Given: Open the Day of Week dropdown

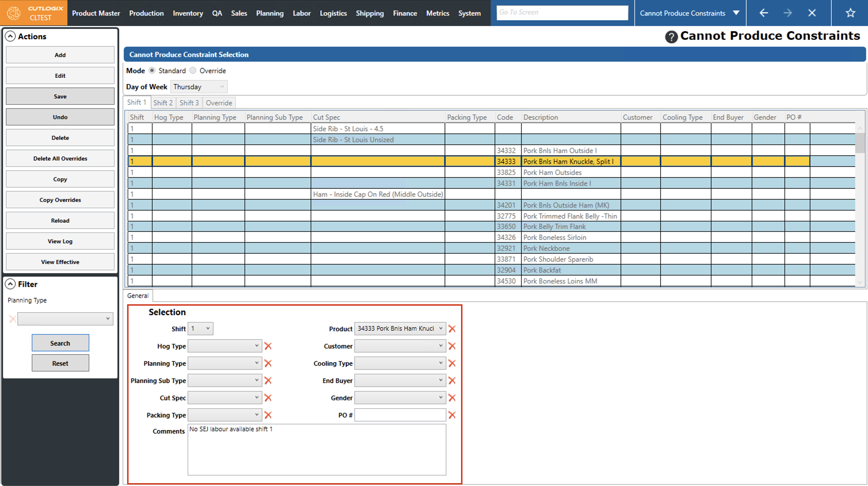Looking at the screenshot, I should click(x=199, y=87).
